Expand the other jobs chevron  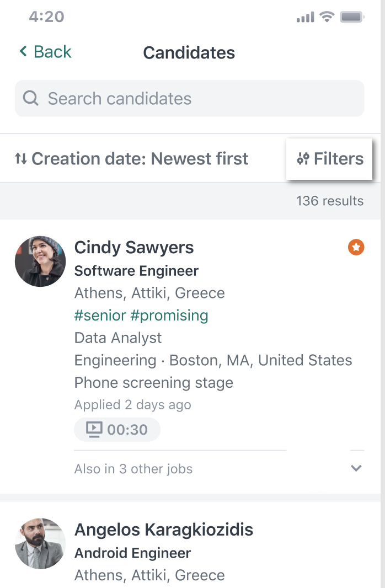point(356,468)
